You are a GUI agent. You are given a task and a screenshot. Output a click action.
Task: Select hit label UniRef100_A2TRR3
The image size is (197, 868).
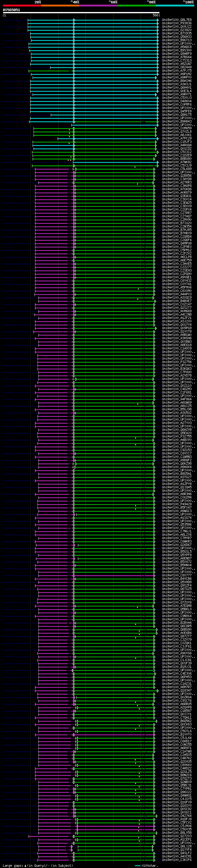176,182
